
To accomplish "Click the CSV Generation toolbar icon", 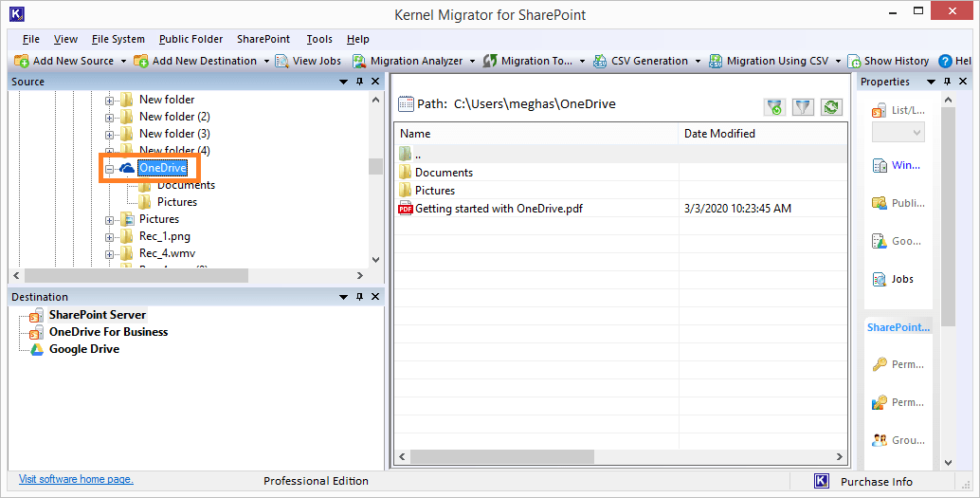I will 600,61.
